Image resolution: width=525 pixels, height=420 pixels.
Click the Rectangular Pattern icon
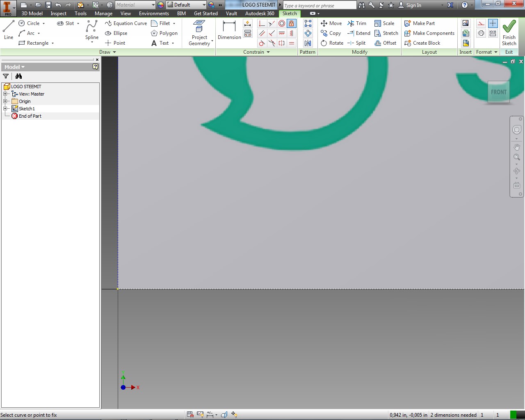coord(308,23)
